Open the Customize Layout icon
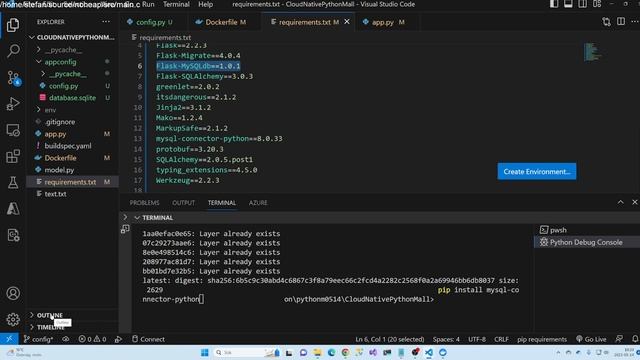Image resolution: width=640 pixels, height=360 pixels. click(597, 4)
